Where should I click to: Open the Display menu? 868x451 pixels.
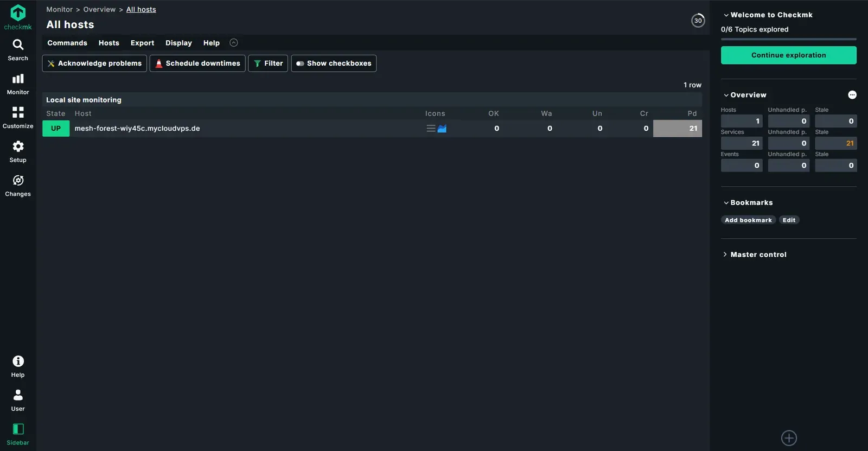click(178, 43)
